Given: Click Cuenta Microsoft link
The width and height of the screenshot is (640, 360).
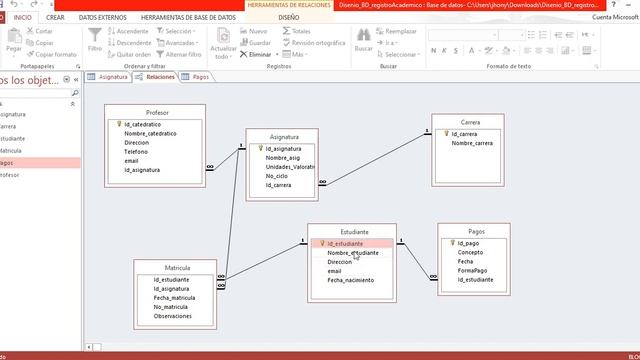Looking at the screenshot, I should (615, 17).
